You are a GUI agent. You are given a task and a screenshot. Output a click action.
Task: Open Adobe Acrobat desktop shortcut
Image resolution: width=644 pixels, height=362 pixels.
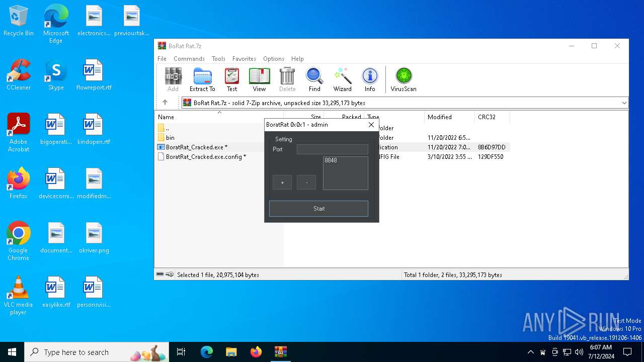(x=19, y=133)
